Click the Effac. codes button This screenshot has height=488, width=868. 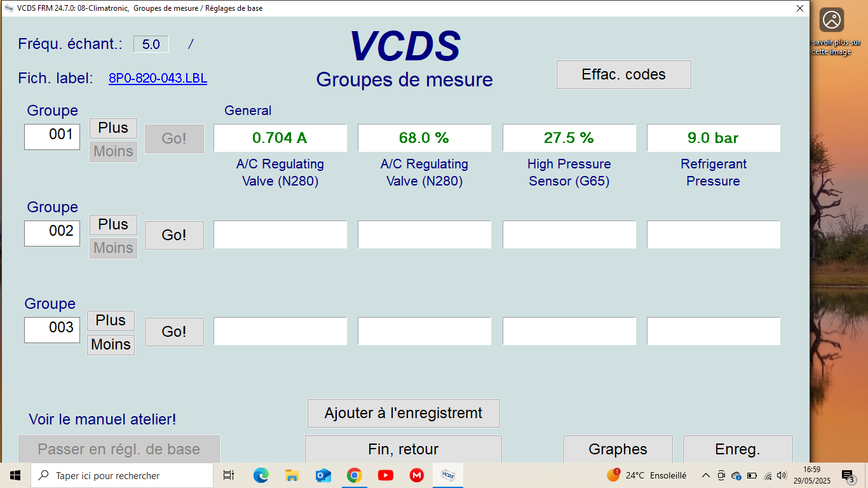click(x=623, y=75)
